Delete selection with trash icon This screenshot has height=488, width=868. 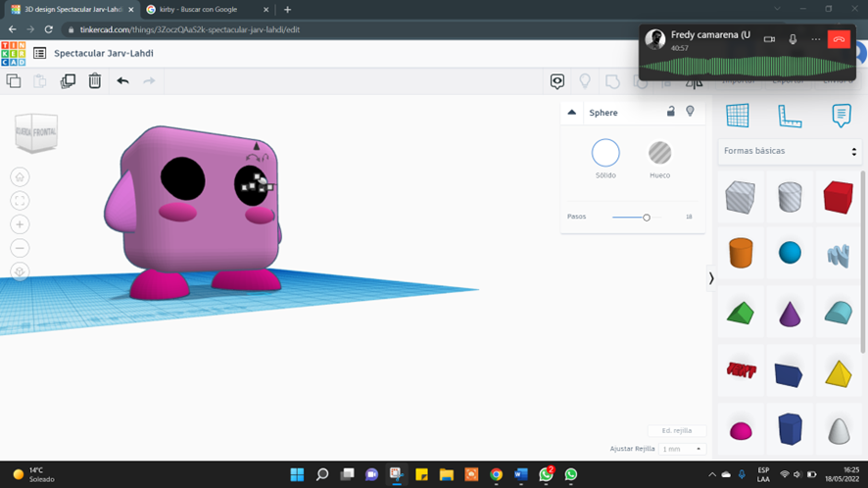pyautogui.click(x=95, y=81)
